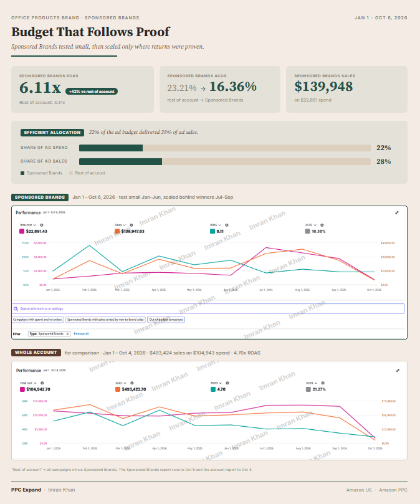420x504 pixels.
Task: Click the orange swatch beside $139,947.83
Action: [x=117, y=231]
